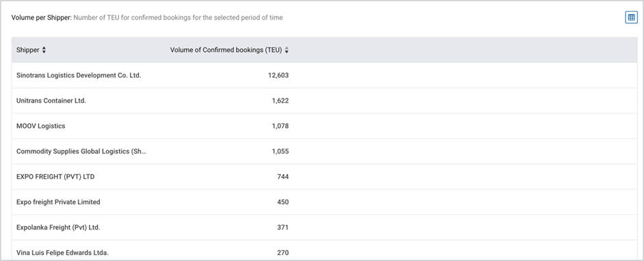Select the Vina Luis Felipe Edwards Ltda. row
Screen dimensions: 644x261
coord(324,252)
